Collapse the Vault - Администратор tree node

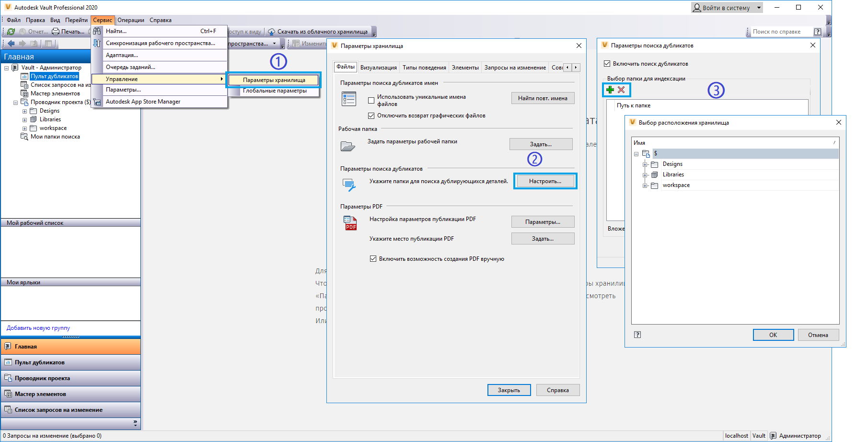pos(6,68)
